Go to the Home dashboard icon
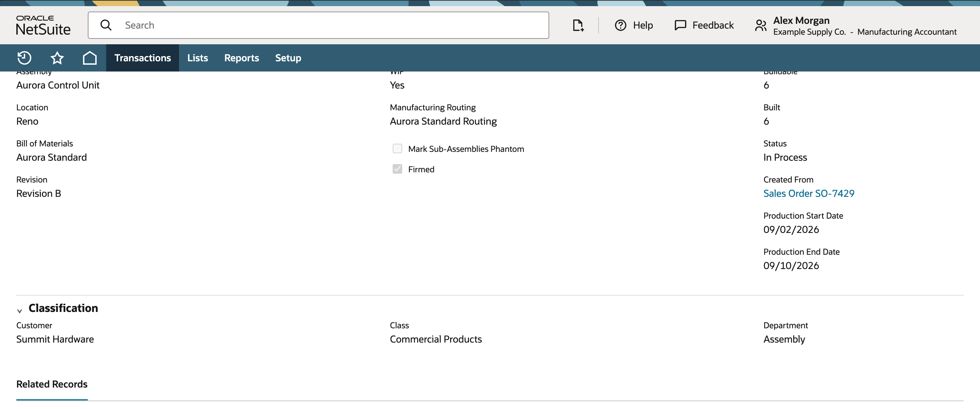Image resolution: width=980 pixels, height=409 pixels. [89, 58]
